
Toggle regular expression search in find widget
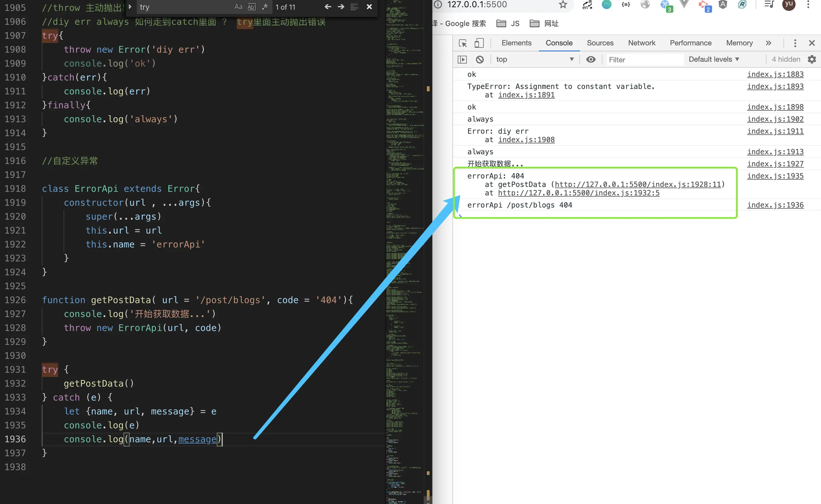pos(265,7)
